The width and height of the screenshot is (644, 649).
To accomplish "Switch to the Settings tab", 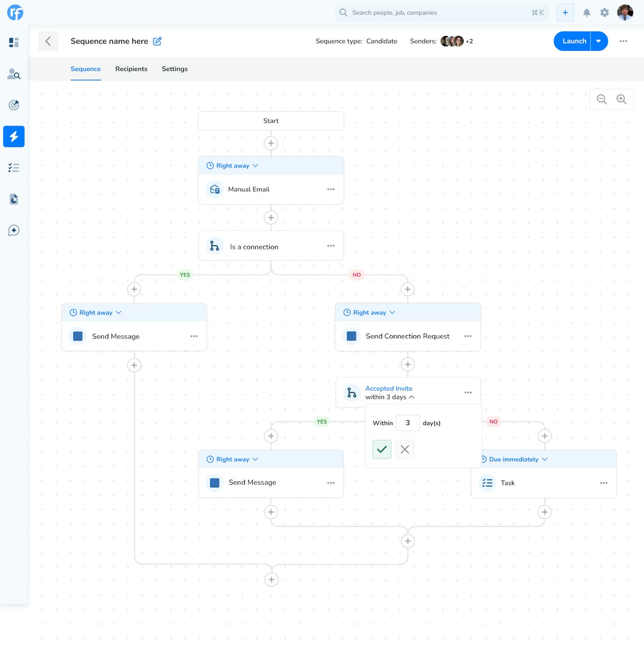I will [x=175, y=69].
